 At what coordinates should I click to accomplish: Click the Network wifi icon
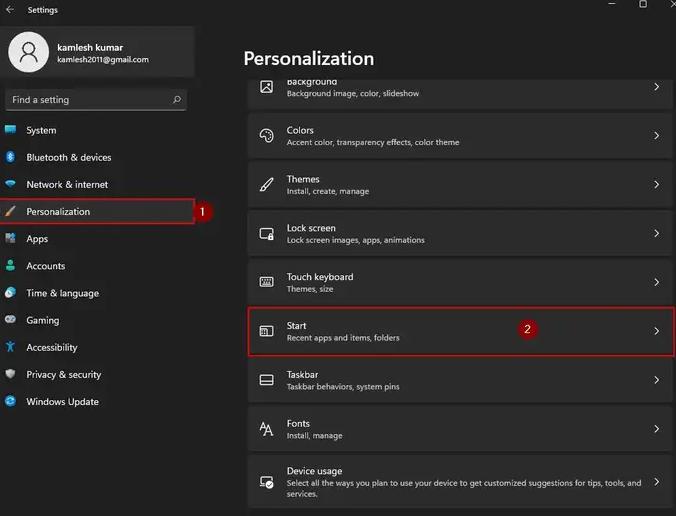pos(10,184)
